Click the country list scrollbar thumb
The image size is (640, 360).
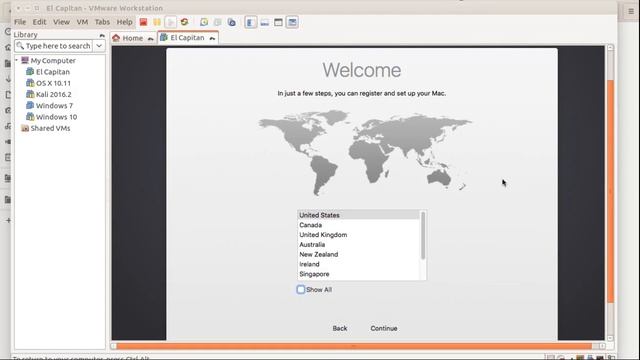pos(423,236)
